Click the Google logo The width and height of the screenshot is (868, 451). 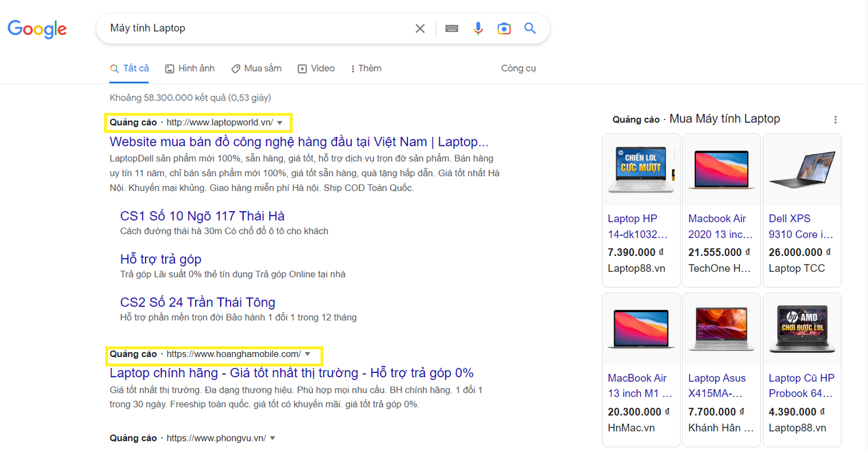point(37,29)
